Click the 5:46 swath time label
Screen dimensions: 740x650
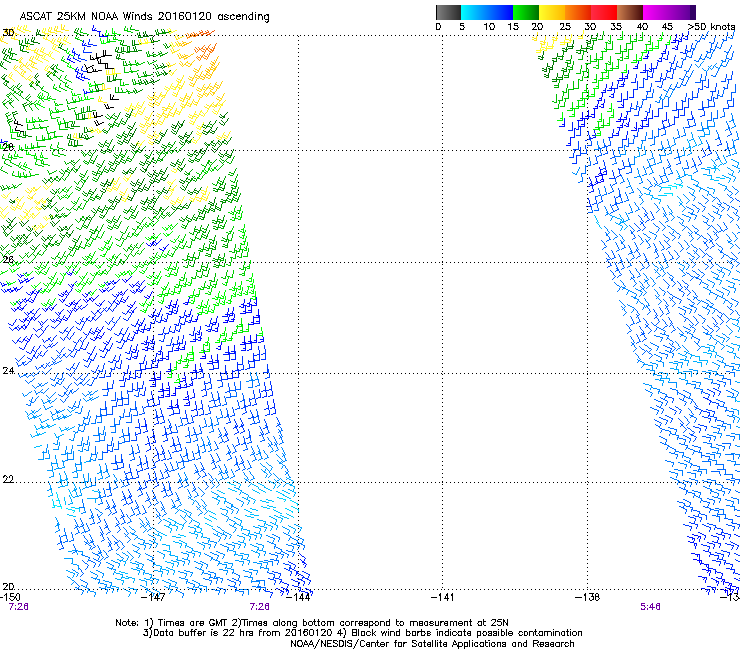click(650, 607)
